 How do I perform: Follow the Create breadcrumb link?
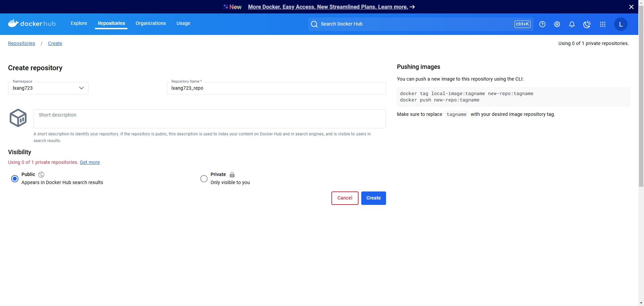coord(55,43)
